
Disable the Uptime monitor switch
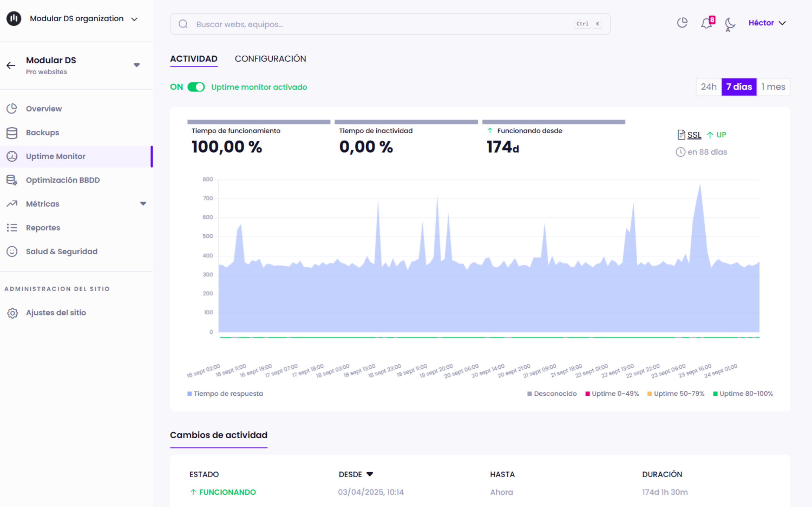[x=196, y=87]
